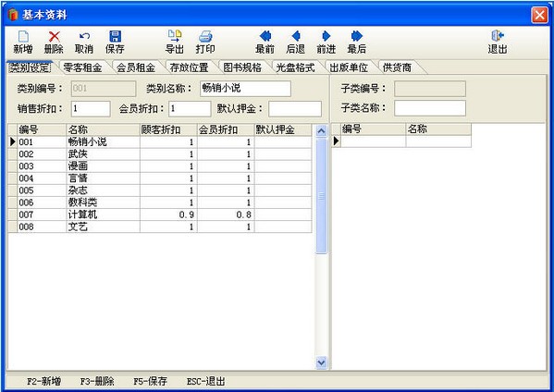This screenshot has width=554, height=392.
Task: Jump to last record with 最后
Action: [356, 36]
